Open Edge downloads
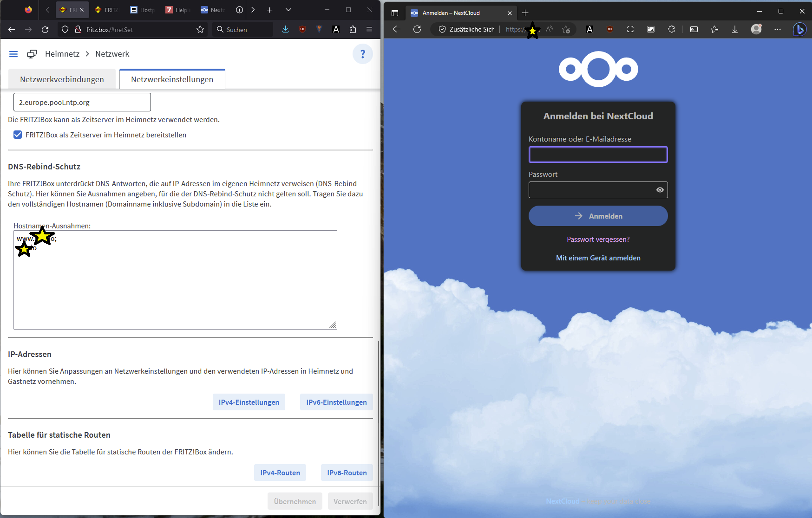This screenshot has height=518, width=812. (735, 29)
